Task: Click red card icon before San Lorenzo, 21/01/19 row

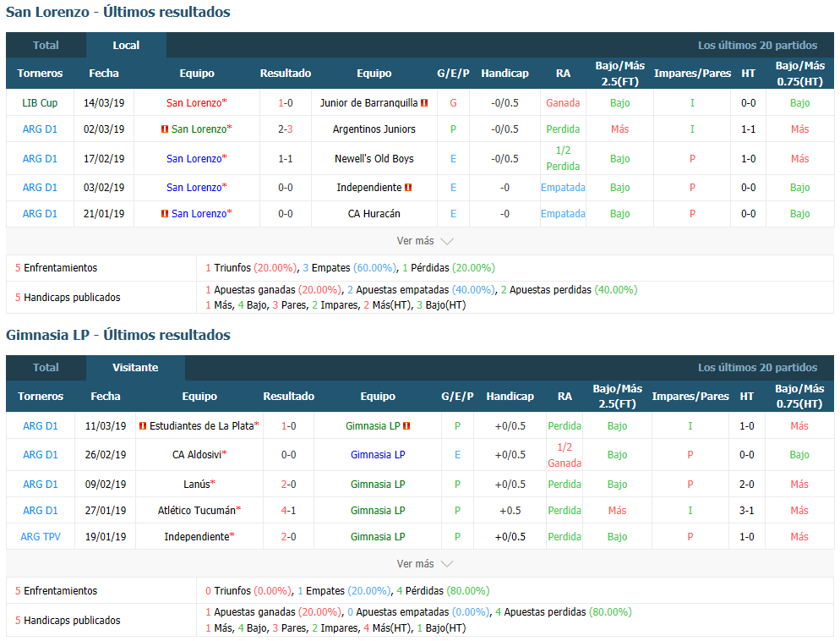Action: pyautogui.click(x=165, y=213)
